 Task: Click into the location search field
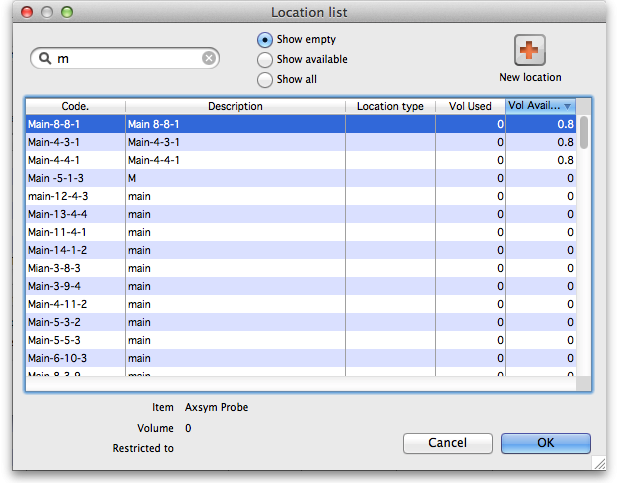click(125, 59)
